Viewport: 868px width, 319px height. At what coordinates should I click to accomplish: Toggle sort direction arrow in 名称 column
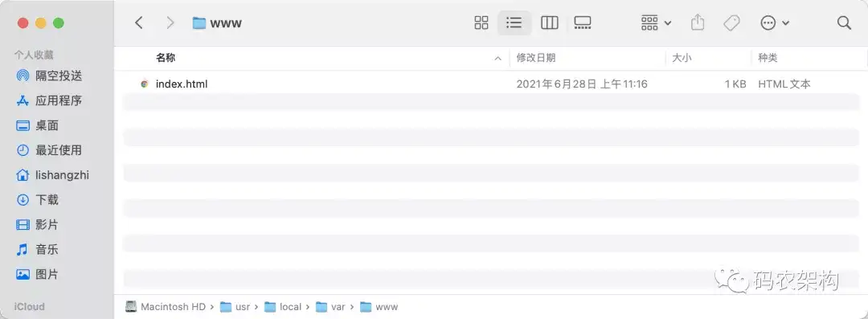click(x=497, y=58)
